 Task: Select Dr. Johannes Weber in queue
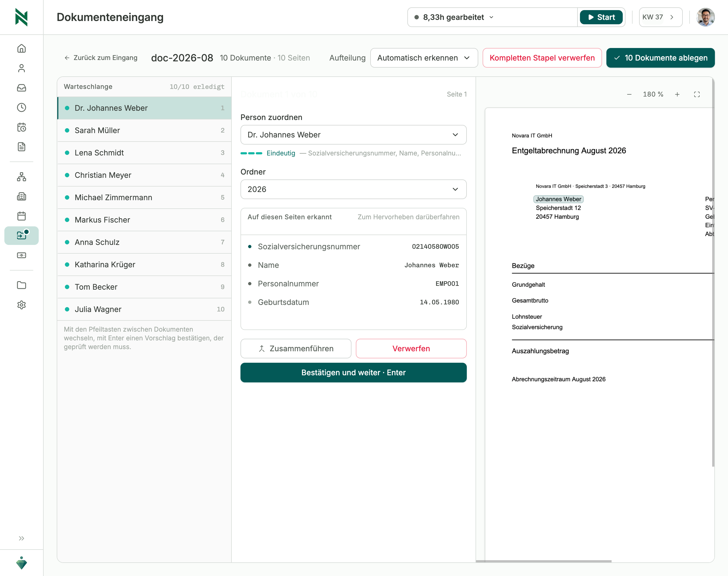tap(144, 108)
